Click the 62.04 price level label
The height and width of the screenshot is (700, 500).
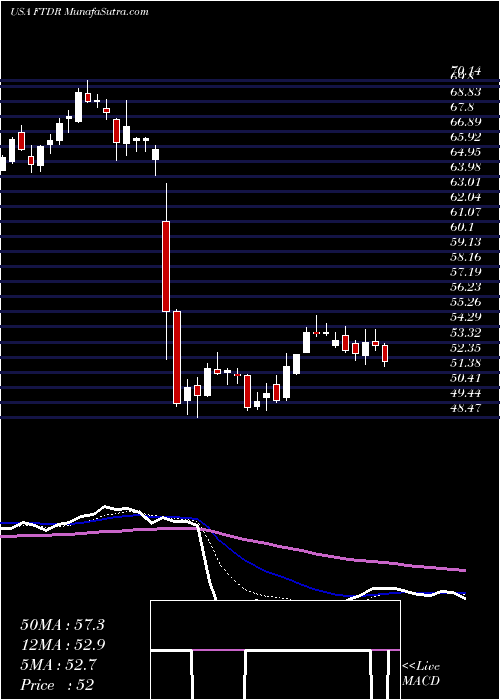pyautogui.click(x=466, y=197)
